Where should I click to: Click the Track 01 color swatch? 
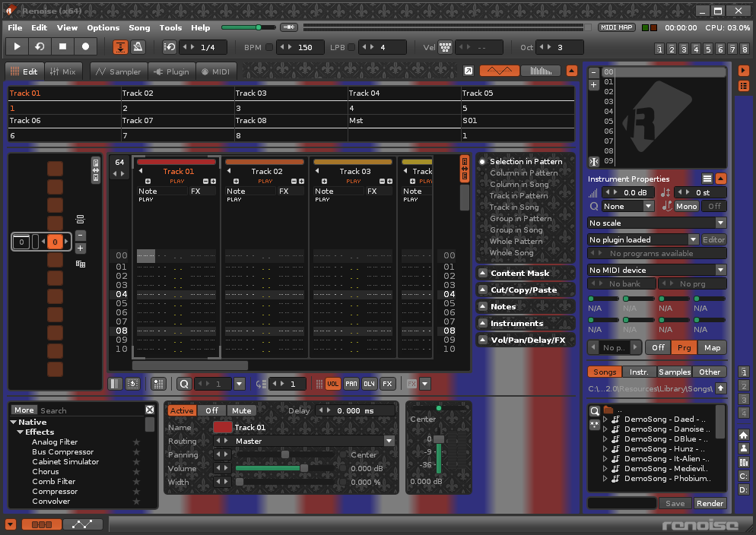click(x=222, y=427)
